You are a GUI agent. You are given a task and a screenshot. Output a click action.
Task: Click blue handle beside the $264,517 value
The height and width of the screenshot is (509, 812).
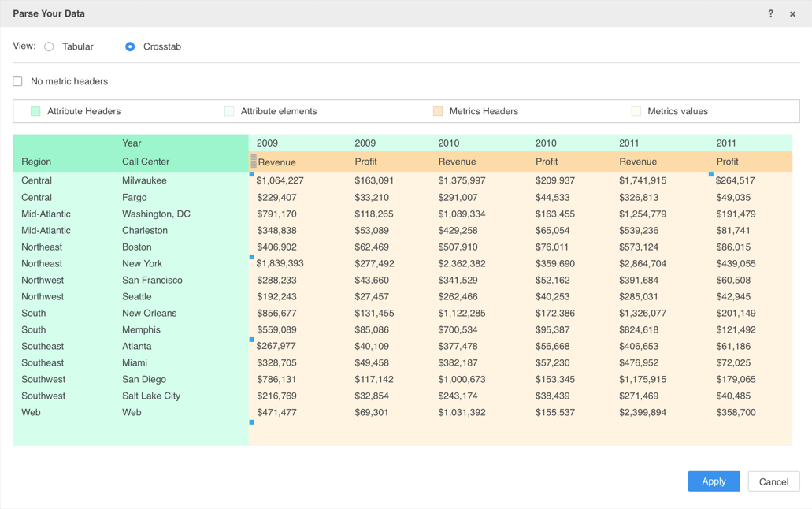tap(710, 174)
